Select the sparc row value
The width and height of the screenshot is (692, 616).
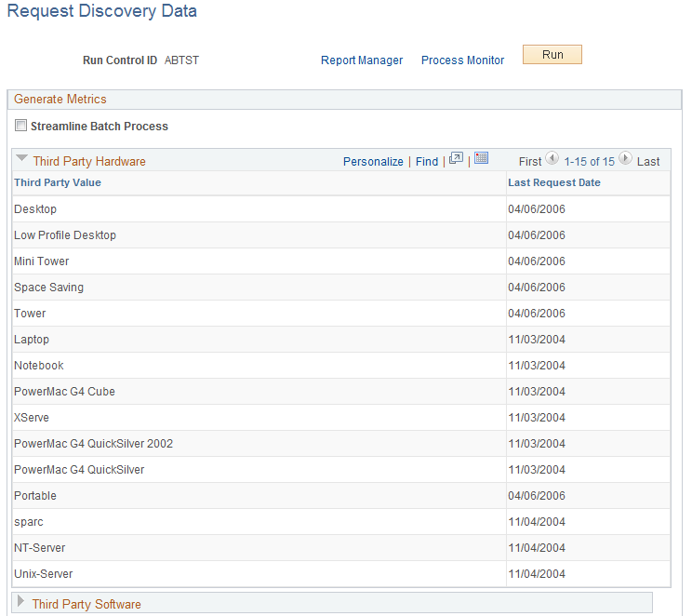[x=29, y=522]
